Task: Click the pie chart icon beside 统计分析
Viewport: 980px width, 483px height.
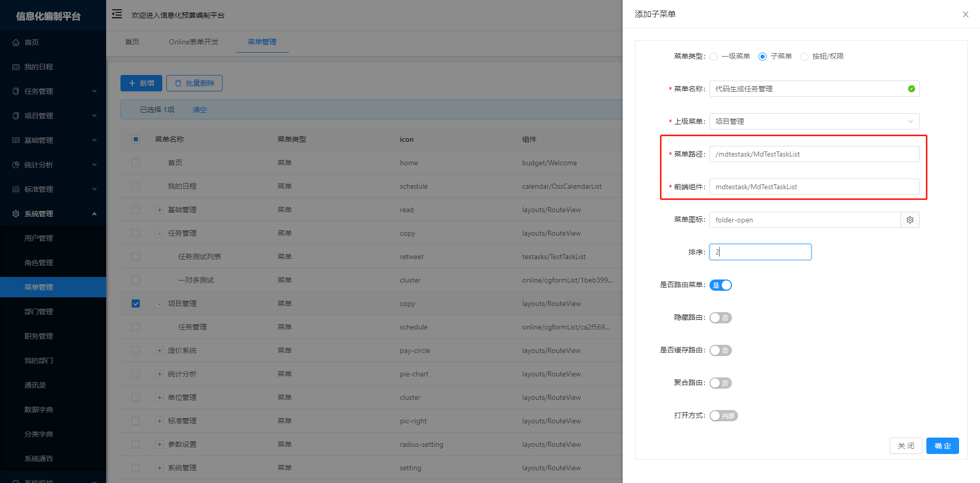Action: click(x=16, y=165)
